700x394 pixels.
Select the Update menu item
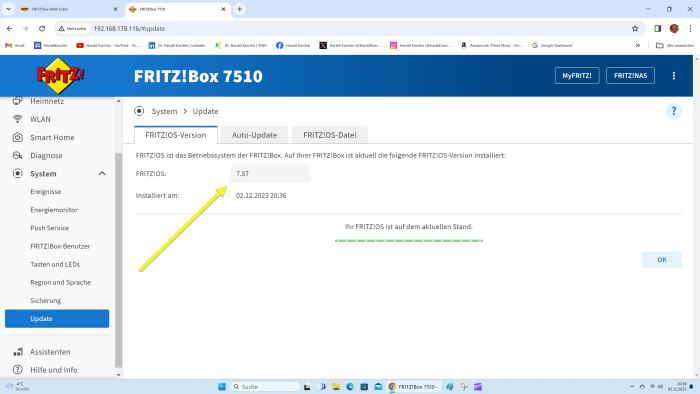tap(57, 319)
